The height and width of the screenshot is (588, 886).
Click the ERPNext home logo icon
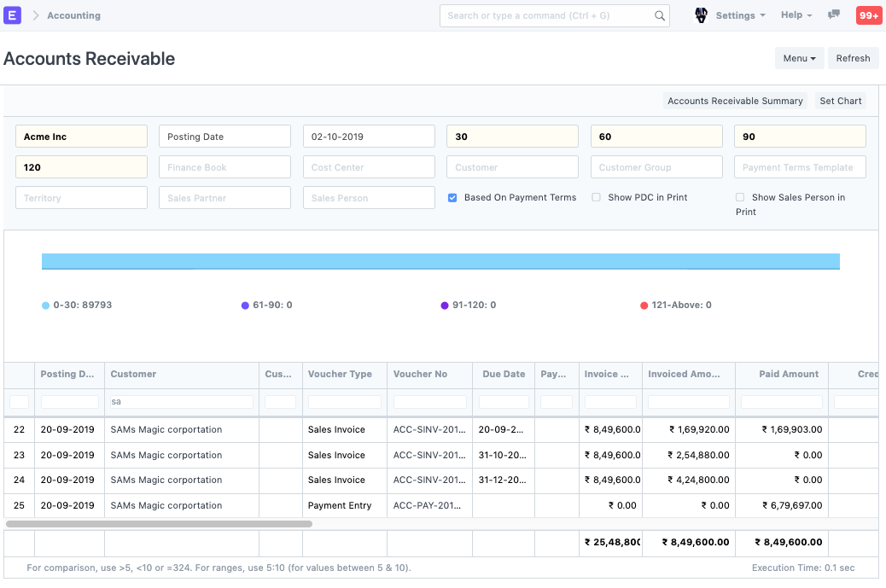[13, 15]
